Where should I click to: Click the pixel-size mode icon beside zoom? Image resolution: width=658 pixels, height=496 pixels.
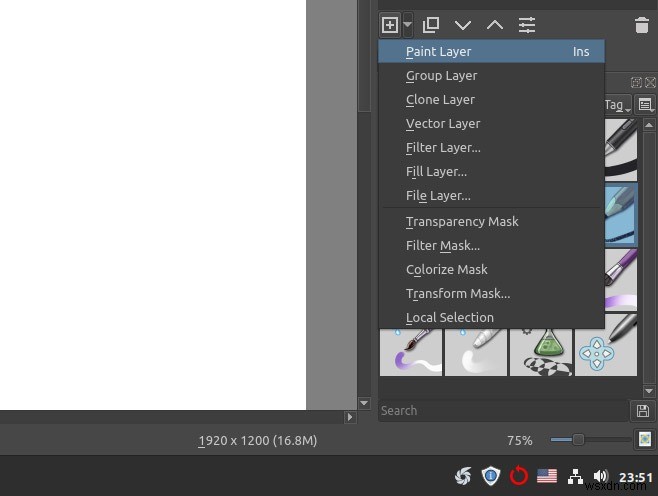click(x=645, y=439)
